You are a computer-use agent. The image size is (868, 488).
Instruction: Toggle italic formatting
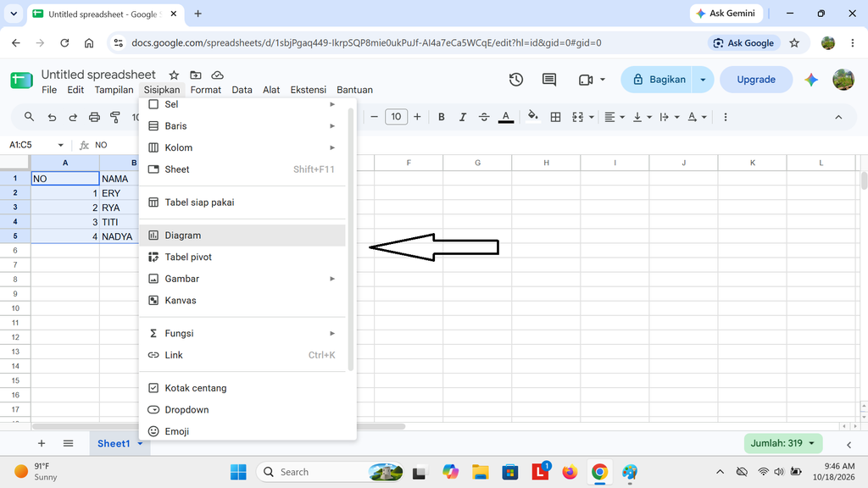pyautogui.click(x=462, y=117)
